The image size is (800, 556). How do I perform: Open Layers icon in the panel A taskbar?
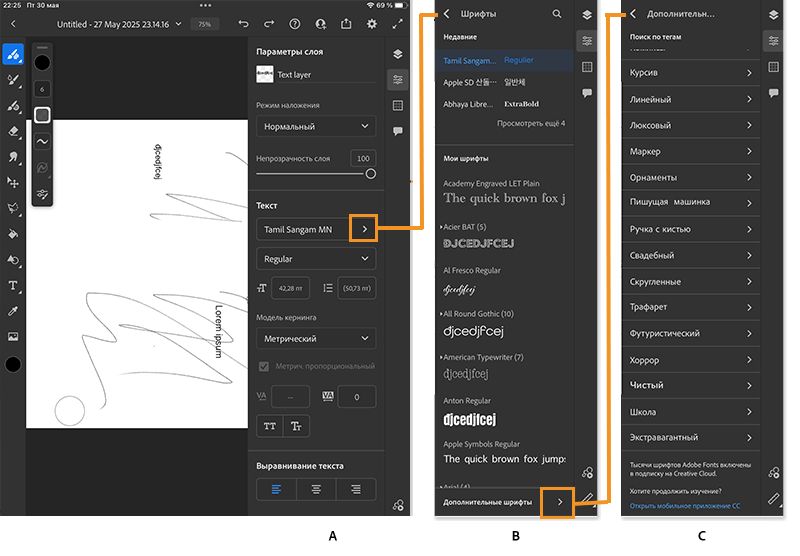[x=397, y=54]
